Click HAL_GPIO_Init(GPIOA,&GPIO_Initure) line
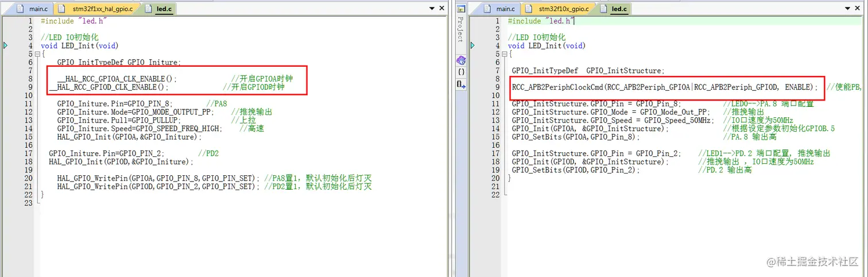 pos(130,137)
